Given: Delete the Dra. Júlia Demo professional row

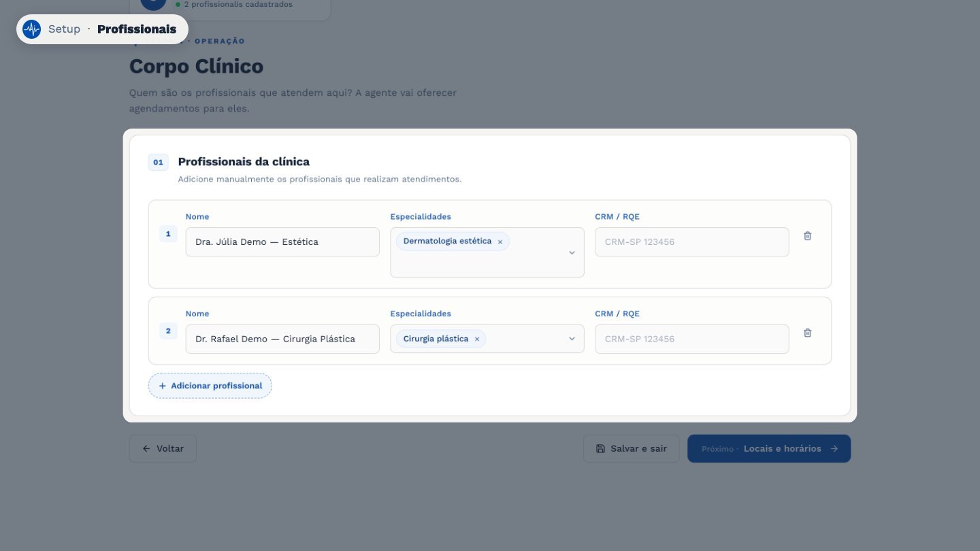Looking at the screenshot, I should coord(807,235).
